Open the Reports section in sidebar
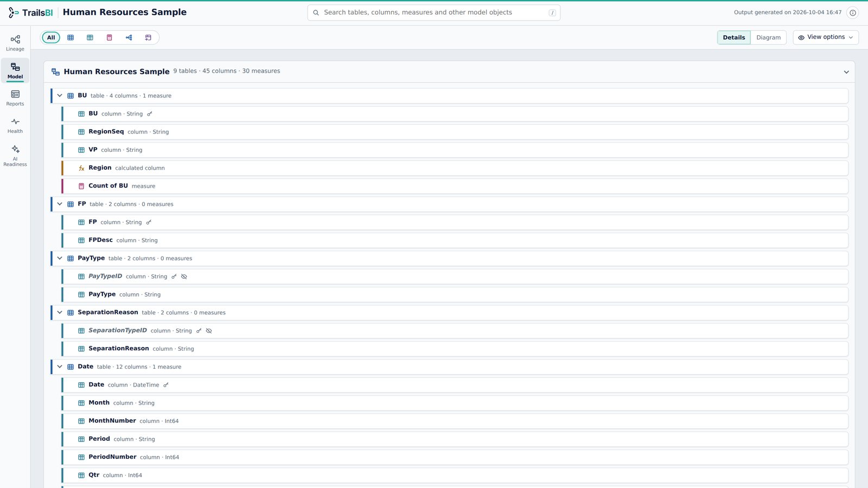 [x=15, y=98]
